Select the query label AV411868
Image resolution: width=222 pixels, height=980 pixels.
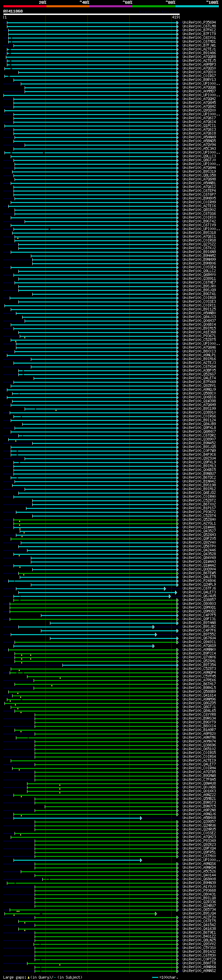coord(13,11)
